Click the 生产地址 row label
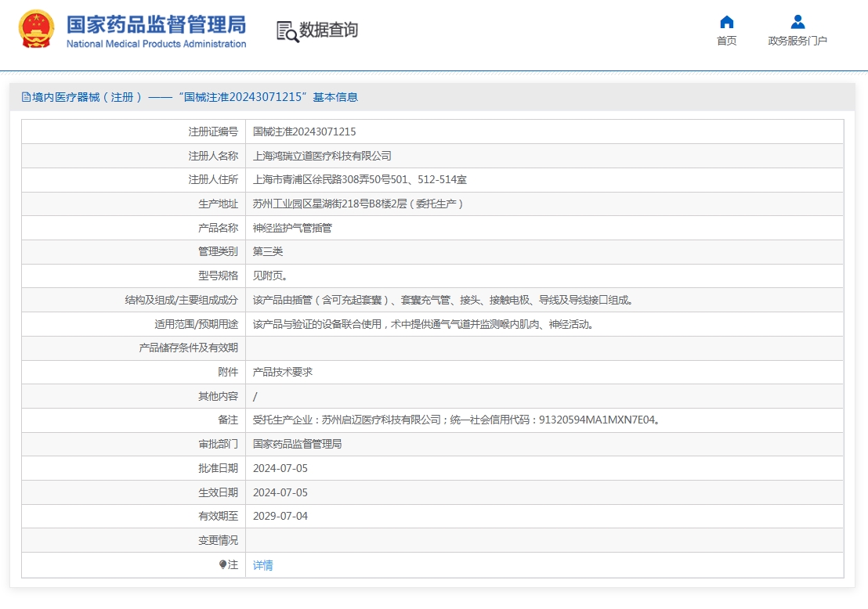Viewport: 868px width, 609px height. tap(218, 204)
